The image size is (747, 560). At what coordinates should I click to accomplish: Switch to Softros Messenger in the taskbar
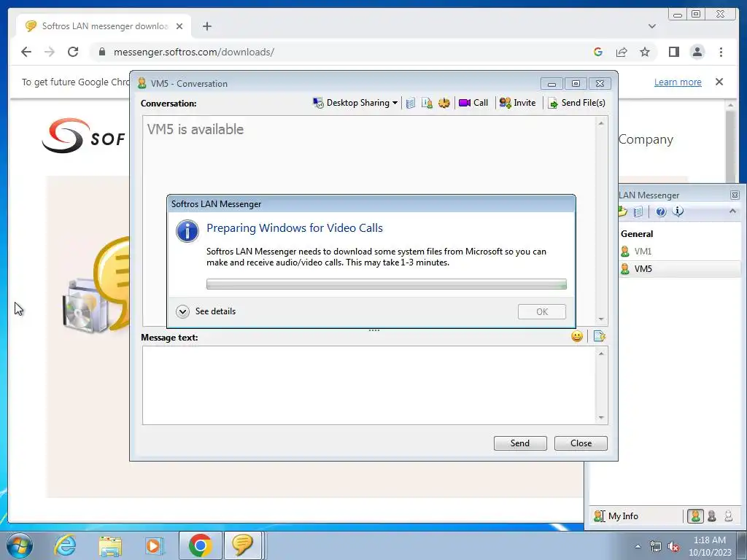pyautogui.click(x=242, y=545)
